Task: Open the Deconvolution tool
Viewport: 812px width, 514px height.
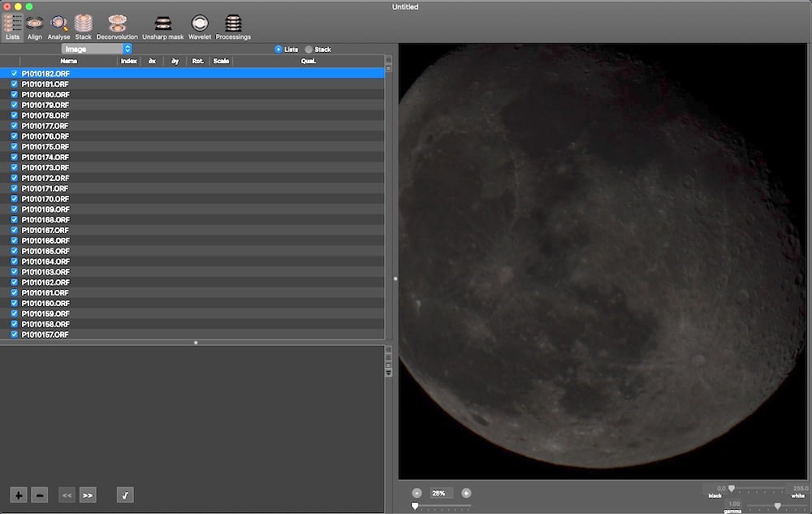Action: [117, 28]
